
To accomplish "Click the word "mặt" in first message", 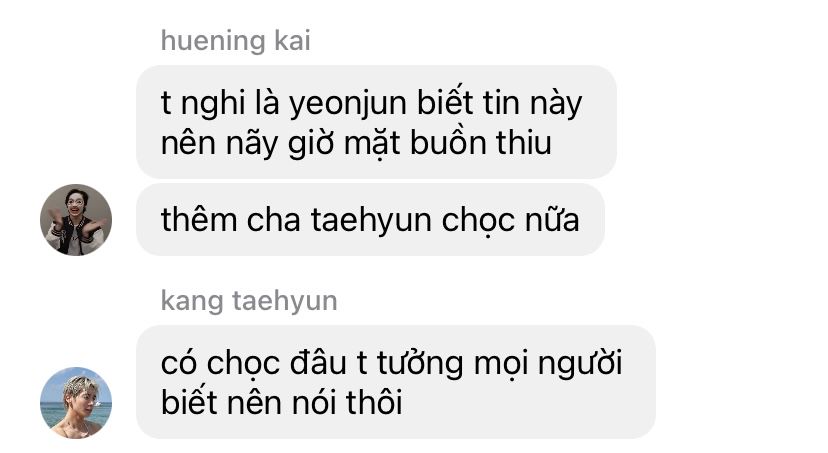I will pyautogui.click(x=372, y=144).
